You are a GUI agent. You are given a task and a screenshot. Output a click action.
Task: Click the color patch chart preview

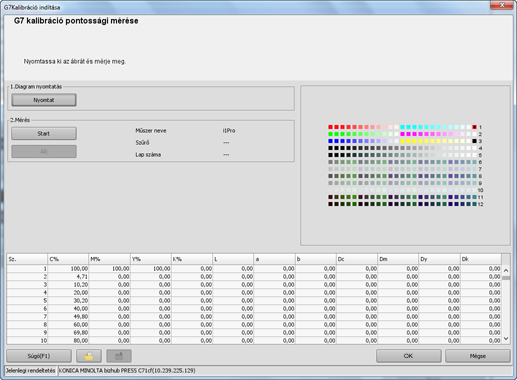(x=405, y=165)
